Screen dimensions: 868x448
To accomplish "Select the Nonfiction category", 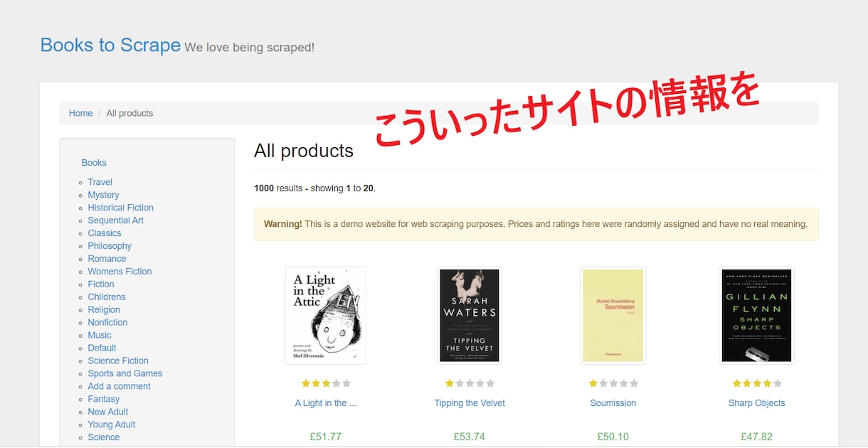I will pos(108,323).
